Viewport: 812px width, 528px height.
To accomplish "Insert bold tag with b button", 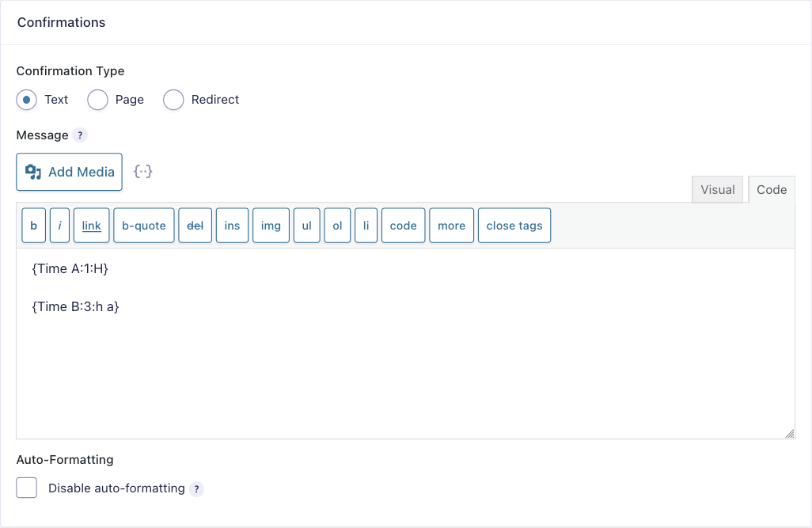I will click(x=33, y=226).
